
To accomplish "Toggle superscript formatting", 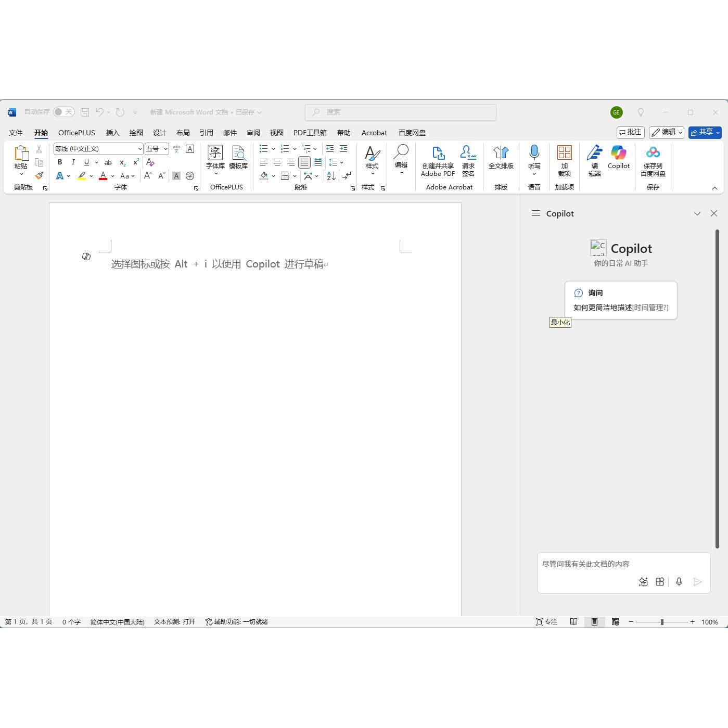I will click(x=136, y=162).
